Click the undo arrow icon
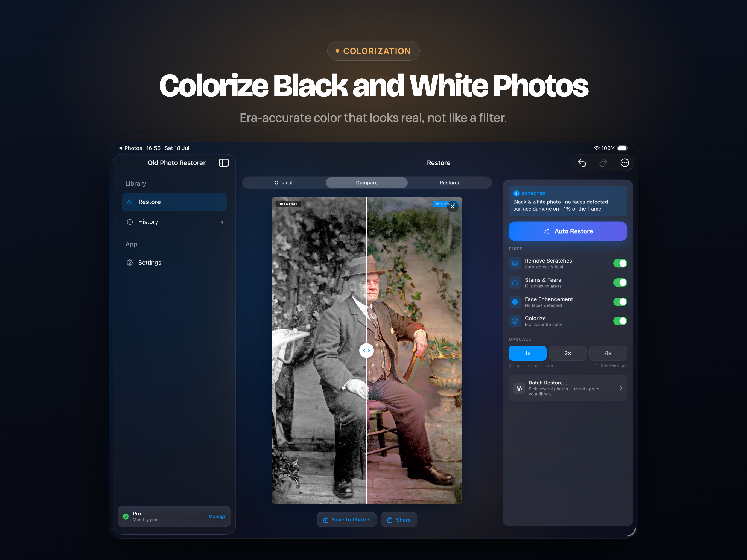Viewport: 747px width, 560px height. click(x=582, y=163)
